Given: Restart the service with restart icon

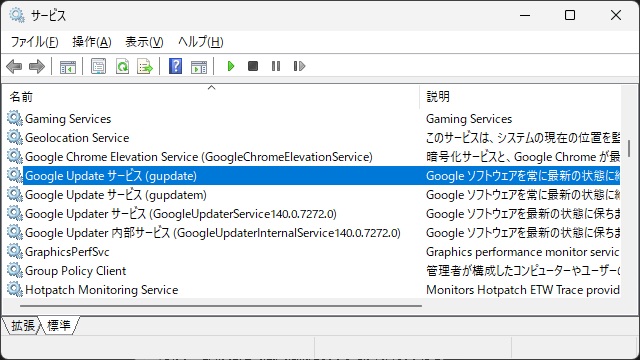Looking at the screenshot, I should [299, 66].
